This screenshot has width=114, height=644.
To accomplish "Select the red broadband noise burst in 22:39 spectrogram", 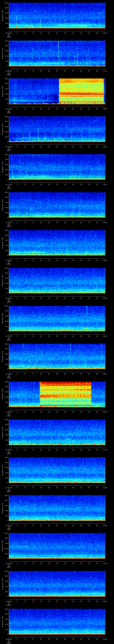I will tap(66, 394).
